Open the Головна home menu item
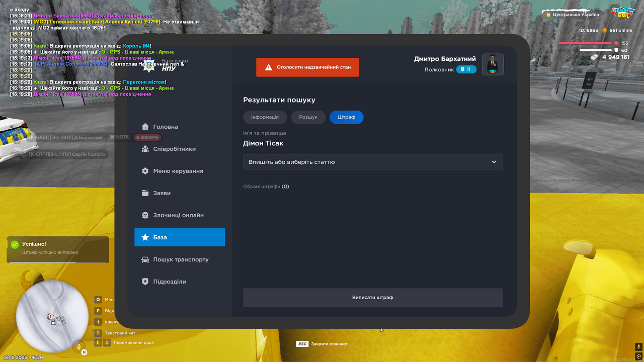 [x=180, y=127]
